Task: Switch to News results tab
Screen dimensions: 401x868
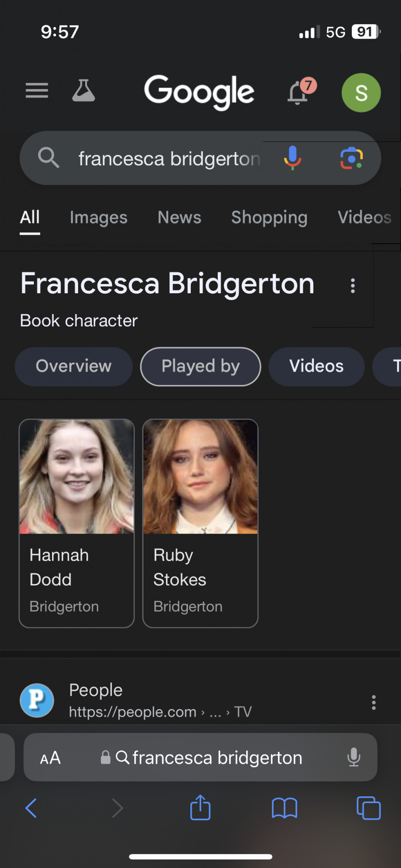Action: (179, 217)
